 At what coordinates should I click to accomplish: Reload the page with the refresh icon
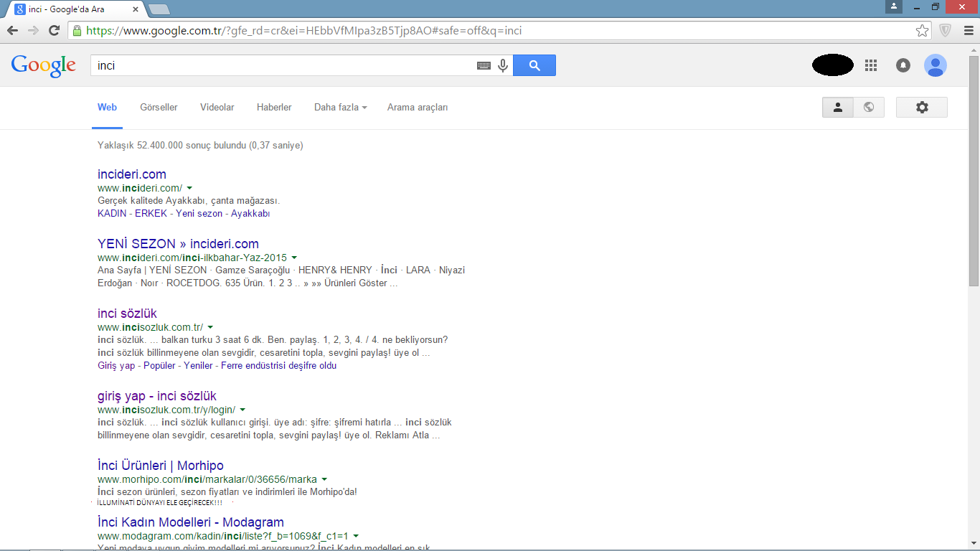click(54, 30)
